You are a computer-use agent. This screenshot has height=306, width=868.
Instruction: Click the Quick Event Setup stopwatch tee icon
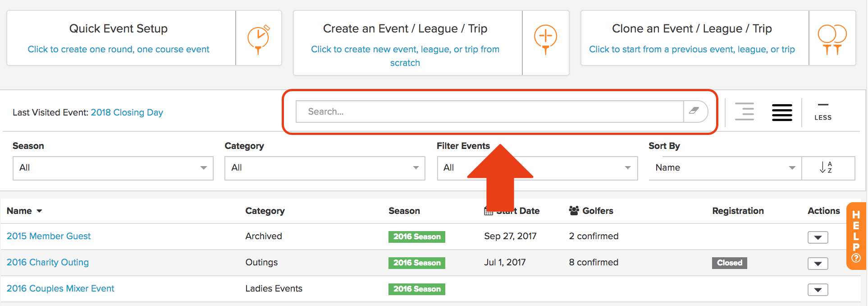[x=258, y=40]
